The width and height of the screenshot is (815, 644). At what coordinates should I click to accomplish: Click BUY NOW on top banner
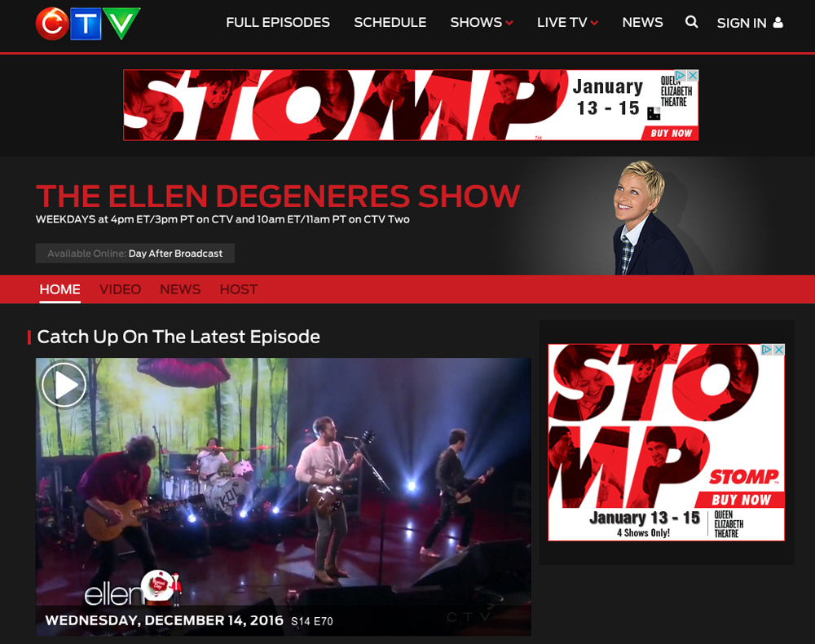[671, 133]
